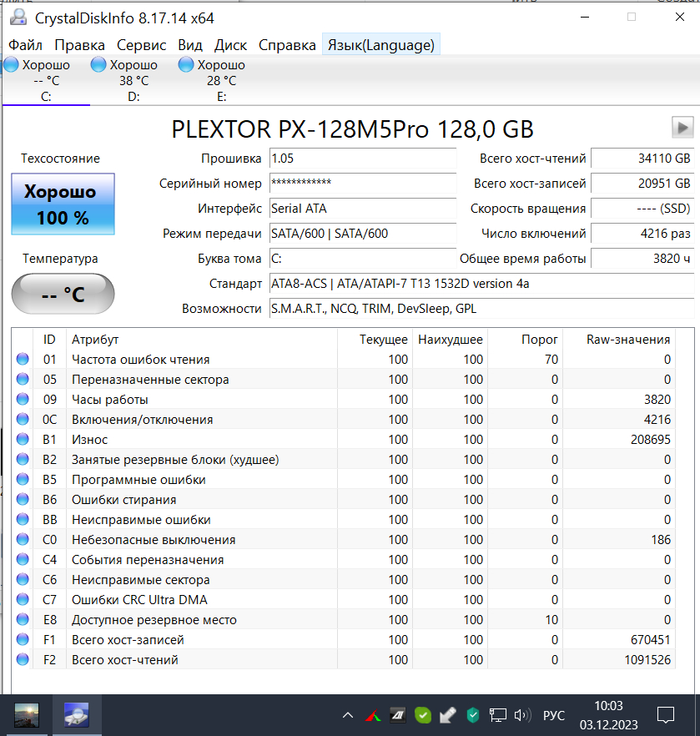Click the green checkmark tray icon
Image resolution: width=700 pixels, height=736 pixels.
423,715
